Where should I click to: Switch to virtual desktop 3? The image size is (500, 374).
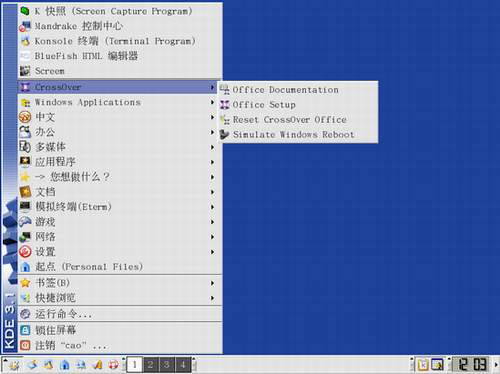pos(167,365)
